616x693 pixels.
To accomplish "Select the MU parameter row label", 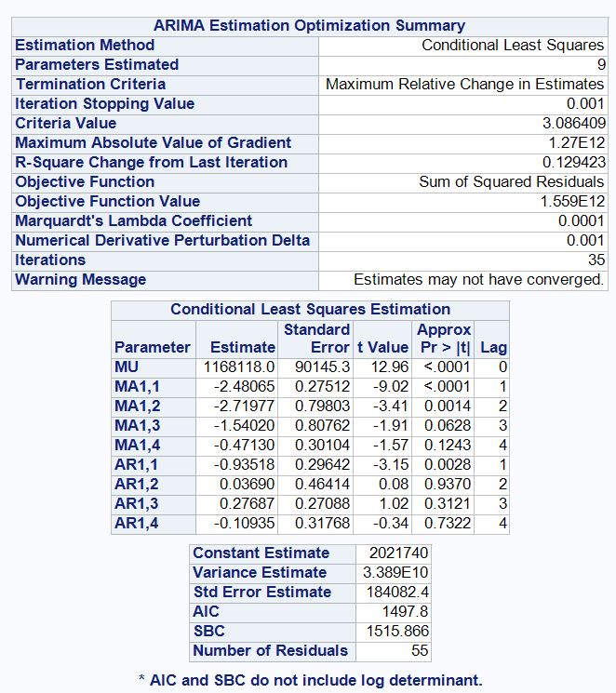I will 127,367.
